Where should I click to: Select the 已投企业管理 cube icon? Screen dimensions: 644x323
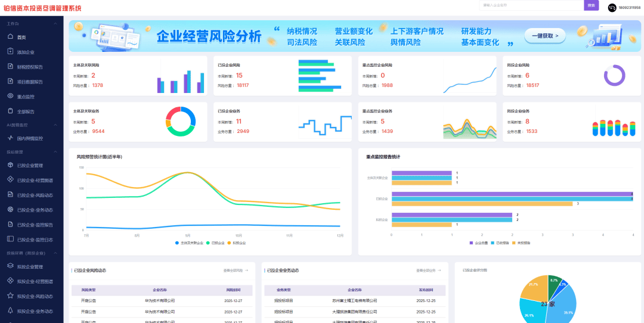[10, 165]
